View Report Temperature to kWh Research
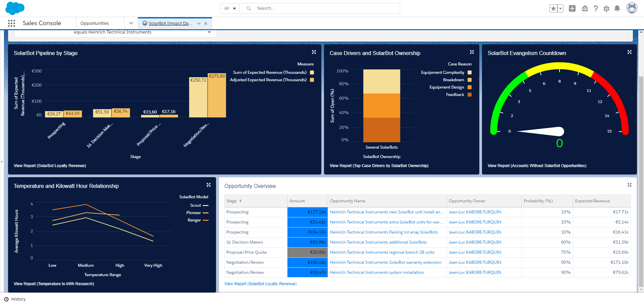The height and width of the screenshot is (306, 644). pyautogui.click(x=54, y=284)
